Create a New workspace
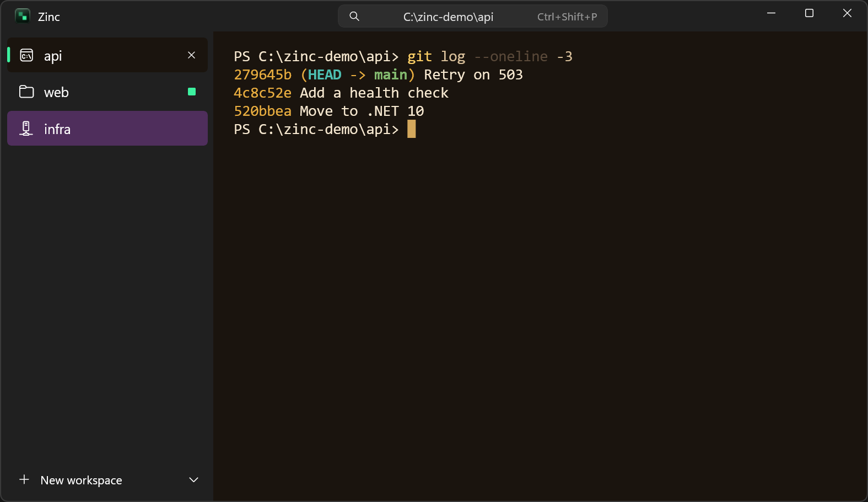 (81, 480)
